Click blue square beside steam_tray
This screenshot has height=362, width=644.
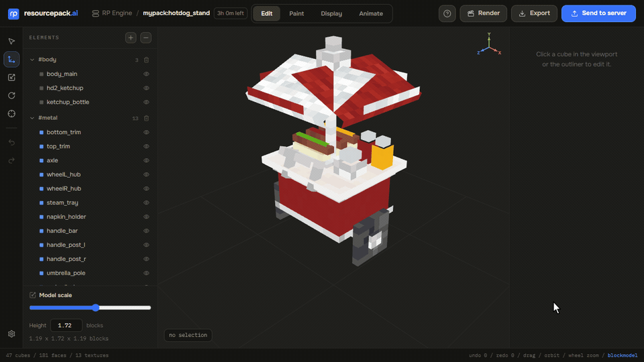(42, 202)
